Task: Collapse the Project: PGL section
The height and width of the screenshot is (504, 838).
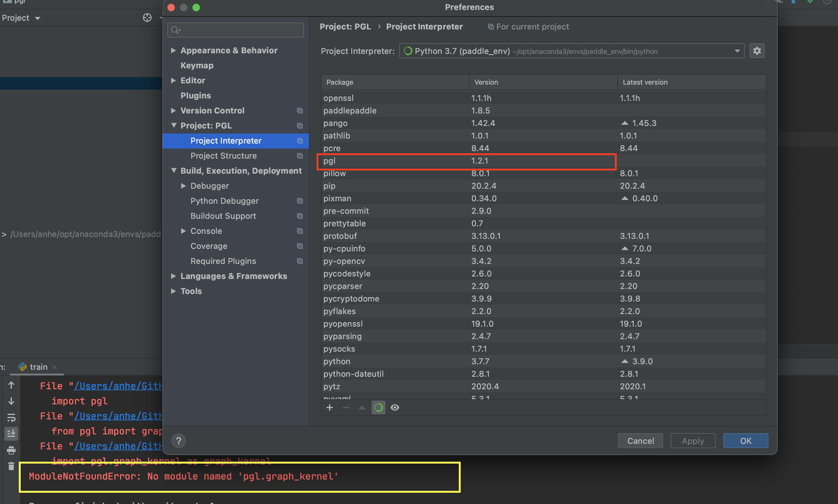Action: point(174,125)
